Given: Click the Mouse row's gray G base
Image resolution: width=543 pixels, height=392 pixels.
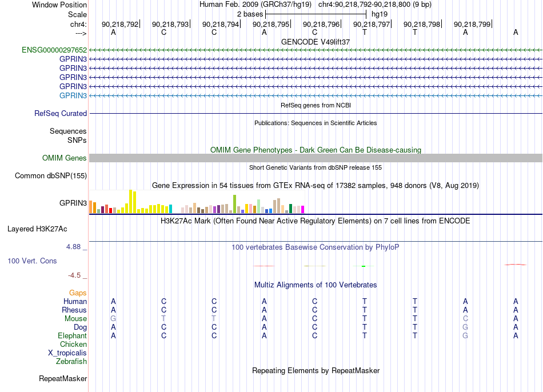Looking at the screenshot, I should coord(113,319).
